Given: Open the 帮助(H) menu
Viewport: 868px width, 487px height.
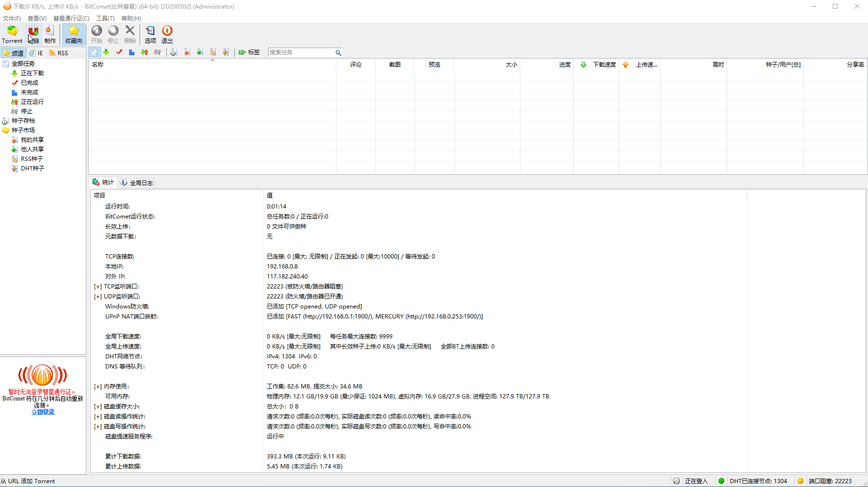Looking at the screenshot, I should [x=131, y=19].
